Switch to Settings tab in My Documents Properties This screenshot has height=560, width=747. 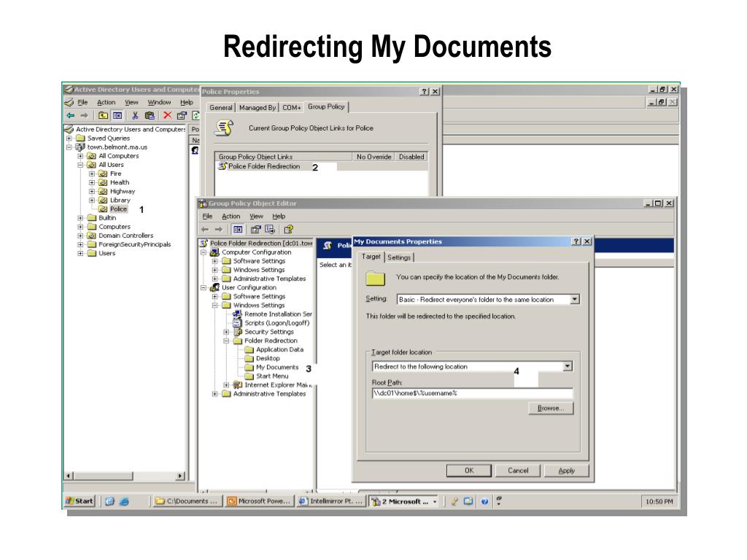399,257
